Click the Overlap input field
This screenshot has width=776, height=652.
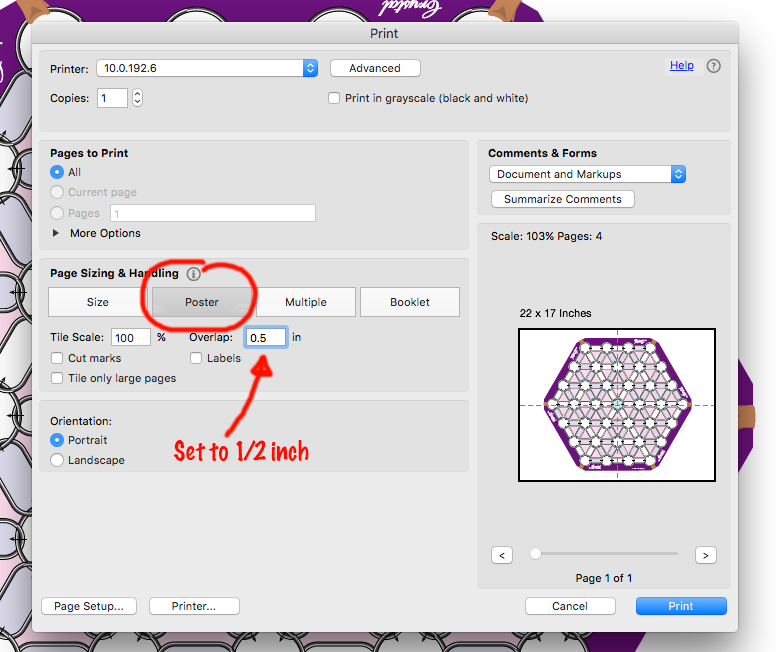click(267, 338)
